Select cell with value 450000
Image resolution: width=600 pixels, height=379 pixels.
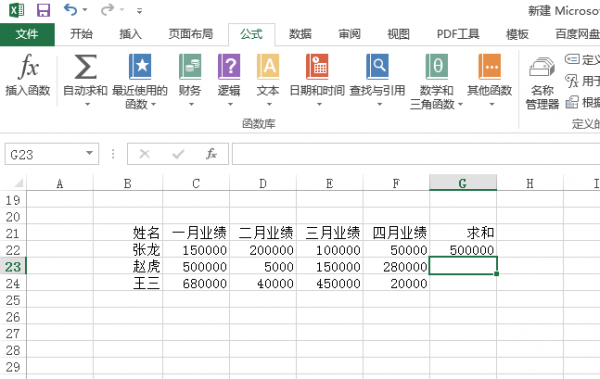tap(329, 283)
